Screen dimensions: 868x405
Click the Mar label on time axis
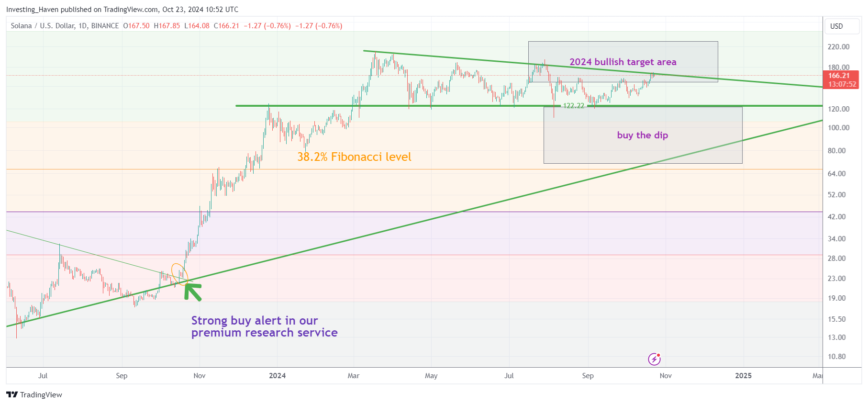click(x=353, y=376)
